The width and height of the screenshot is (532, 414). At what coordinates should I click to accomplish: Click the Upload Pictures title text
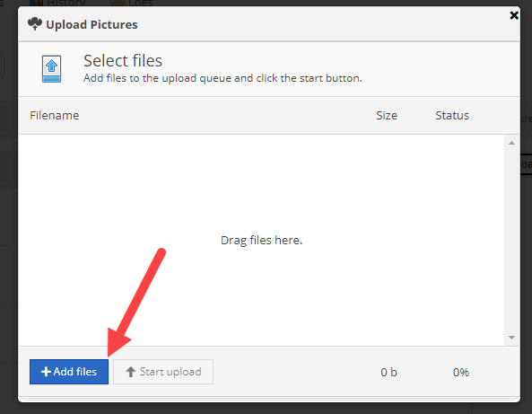tap(92, 24)
